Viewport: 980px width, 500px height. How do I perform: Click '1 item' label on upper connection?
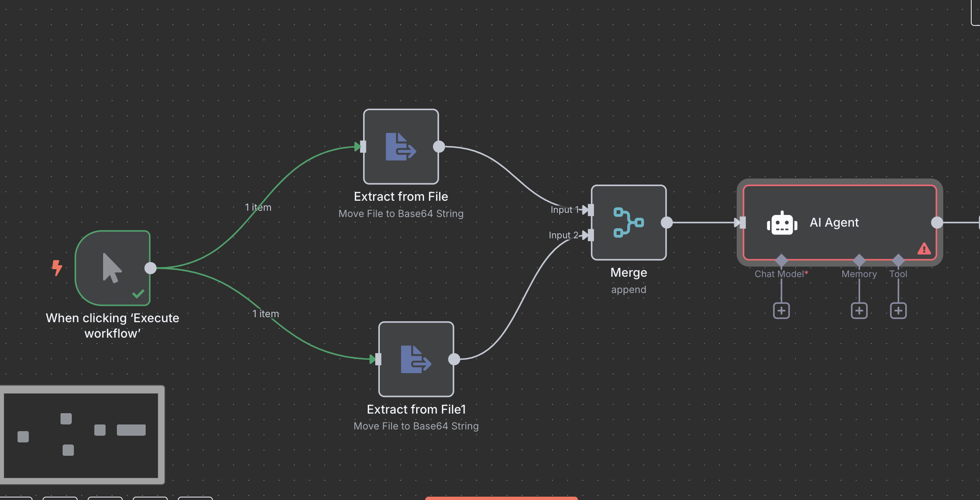[258, 207]
